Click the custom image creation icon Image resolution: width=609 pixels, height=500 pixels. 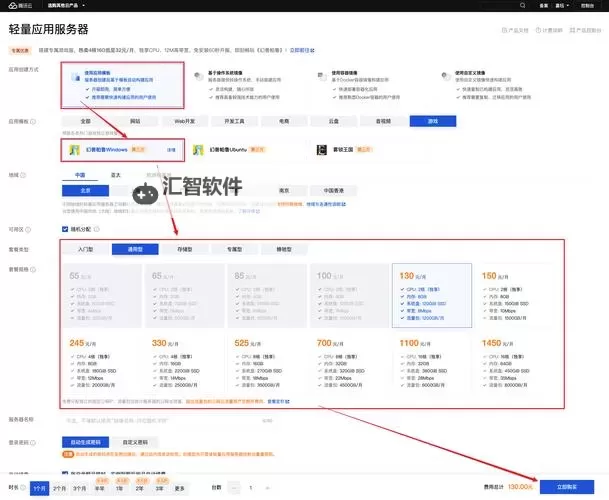pyautogui.click(x=446, y=76)
